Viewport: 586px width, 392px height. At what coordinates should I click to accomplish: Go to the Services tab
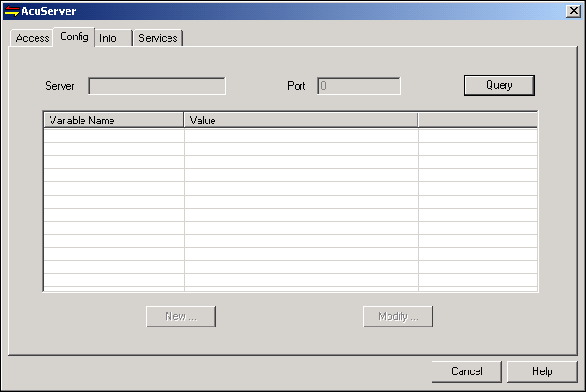[x=157, y=38]
